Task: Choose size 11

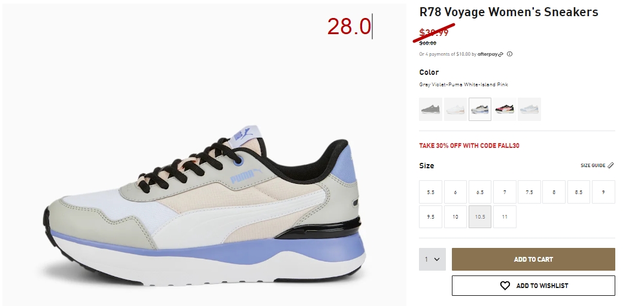Action: tap(505, 216)
